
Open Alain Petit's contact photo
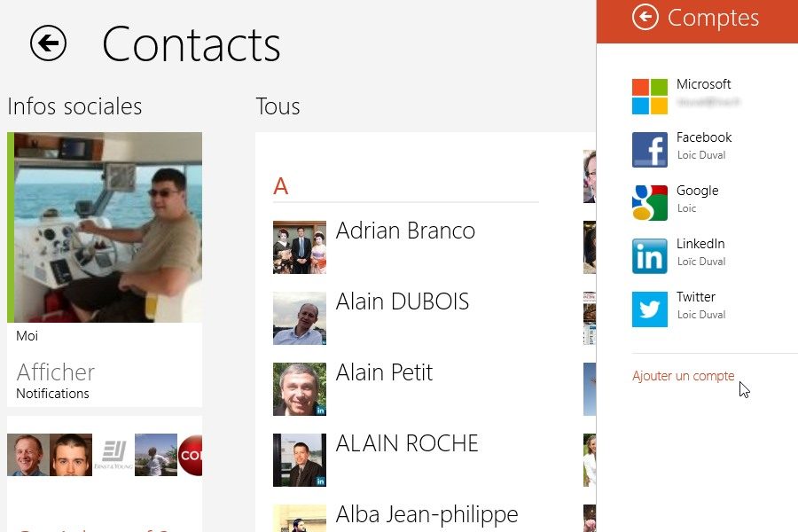(300, 389)
